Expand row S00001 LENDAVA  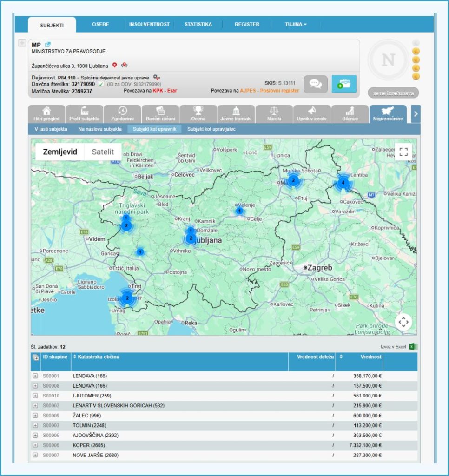(35, 376)
